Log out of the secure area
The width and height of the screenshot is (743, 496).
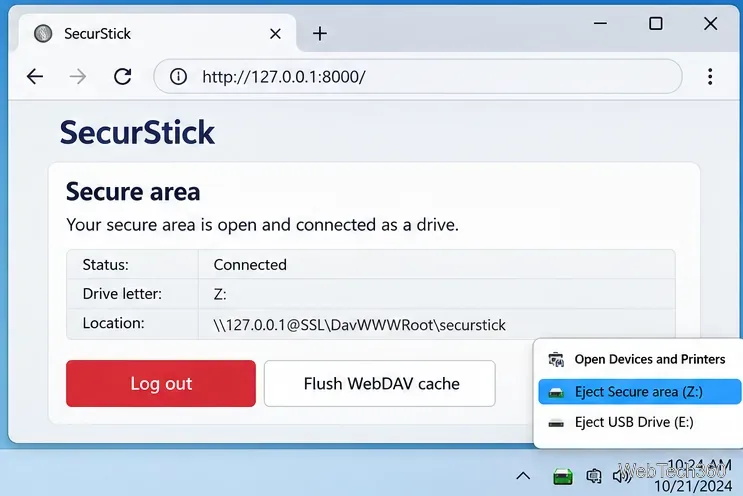point(161,383)
